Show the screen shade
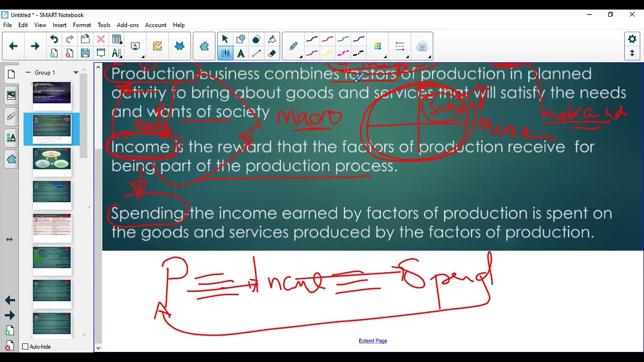 (101, 53)
